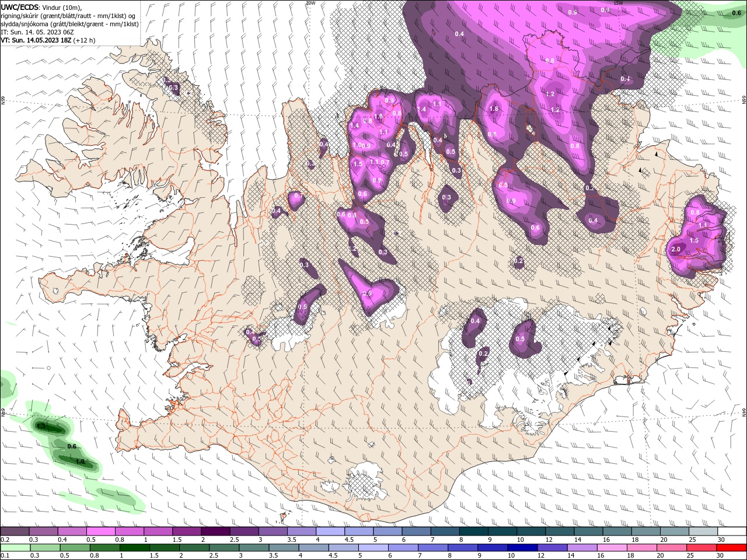Select the 'IT: Sun. 14. 05. 2023 06Z' line
This screenshot has height=560, width=747.
[36, 32]
